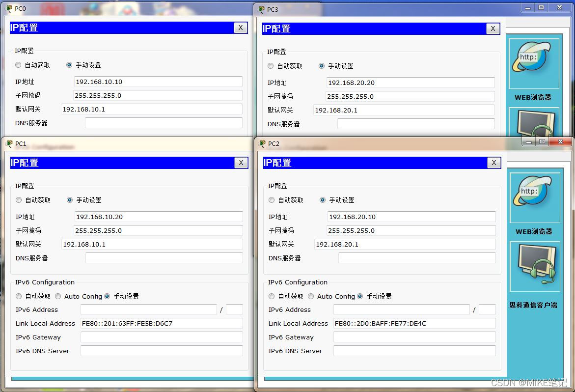Click 默认网关 field in PC2 window
This screenshot has height=392, width=575.
[405, 244]
